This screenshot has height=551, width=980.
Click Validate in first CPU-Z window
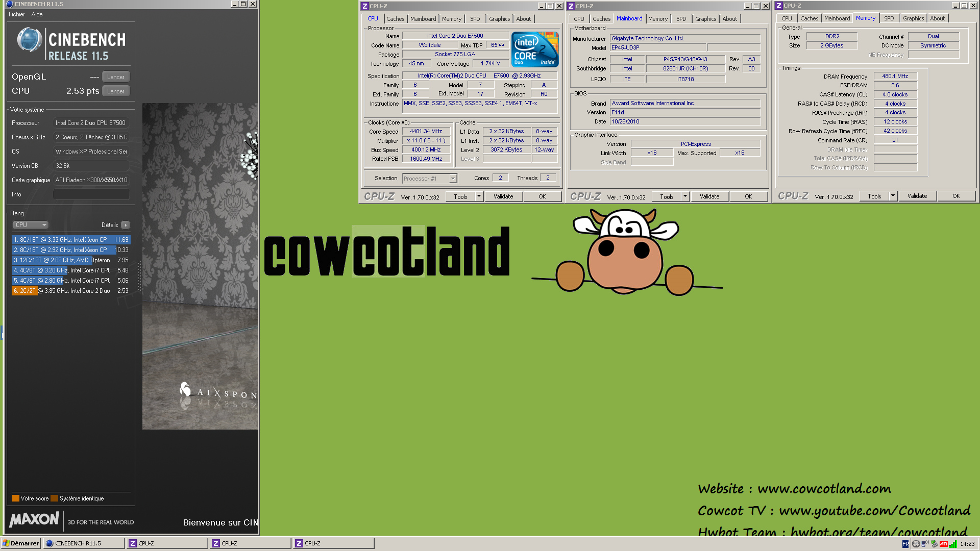coord(503,197)
